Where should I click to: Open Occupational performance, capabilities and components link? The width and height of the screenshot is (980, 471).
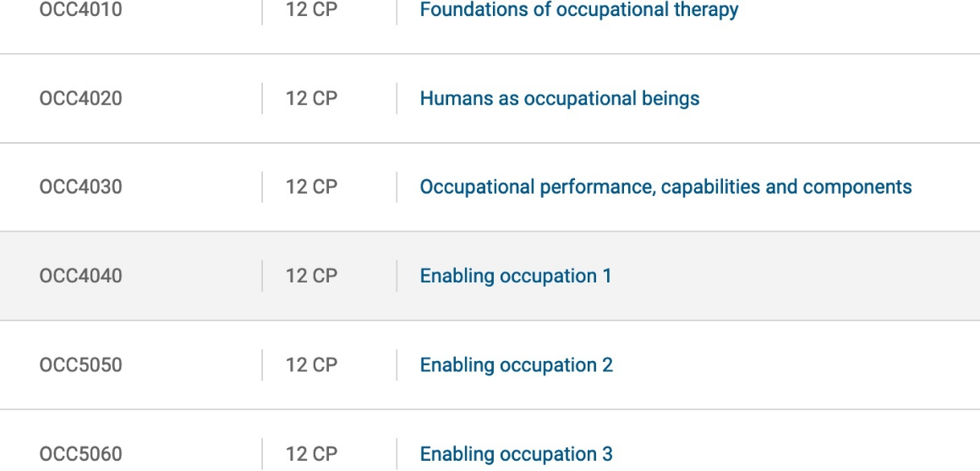pos(665,187)
